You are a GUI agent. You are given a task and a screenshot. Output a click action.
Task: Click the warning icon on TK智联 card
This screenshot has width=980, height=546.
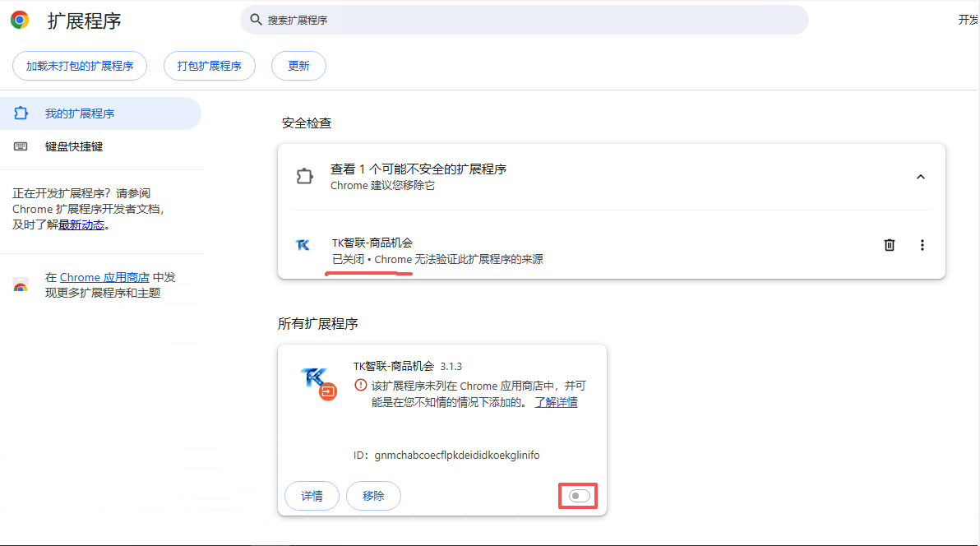pos(360,385)
